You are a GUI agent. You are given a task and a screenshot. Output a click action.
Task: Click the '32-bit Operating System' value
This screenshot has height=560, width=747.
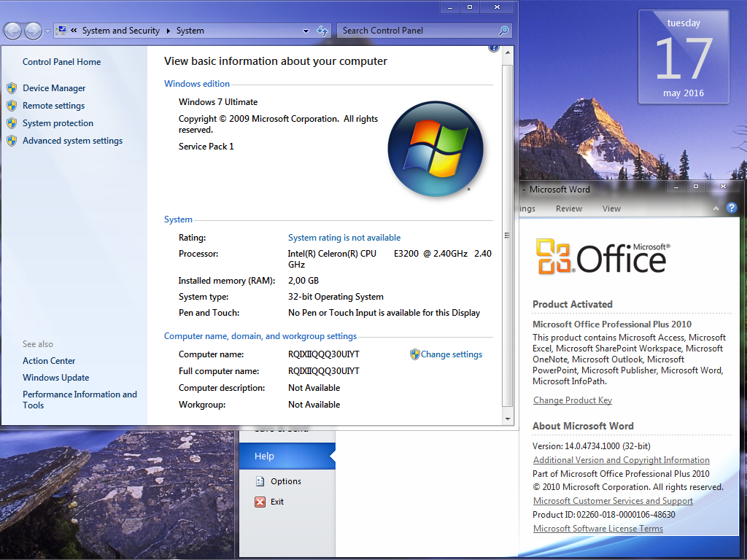(336, 297)
